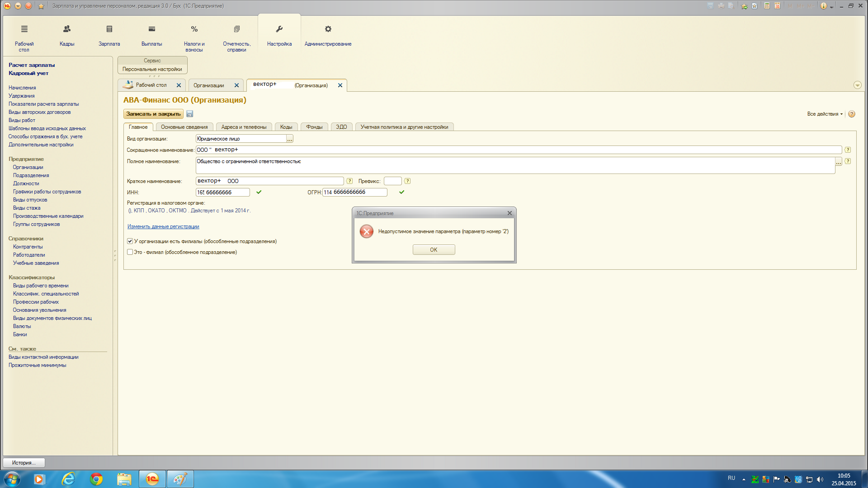Switch to Фонды tab
The height and width of the screenshot is (488, 868).
(314, 127)
